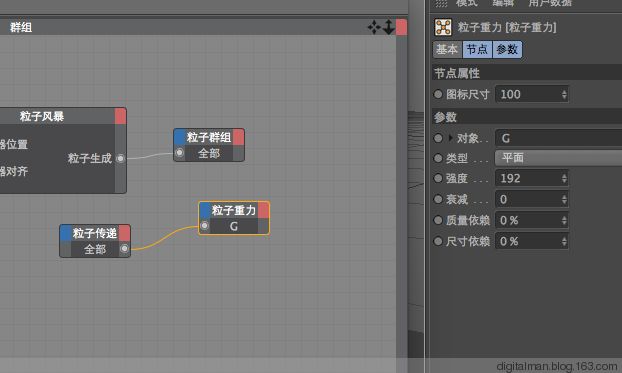Image resolution: width=622 pixels, height=373 pixels.
Task: Select the 粒子风暴 node title
Action: click(42, 116)
